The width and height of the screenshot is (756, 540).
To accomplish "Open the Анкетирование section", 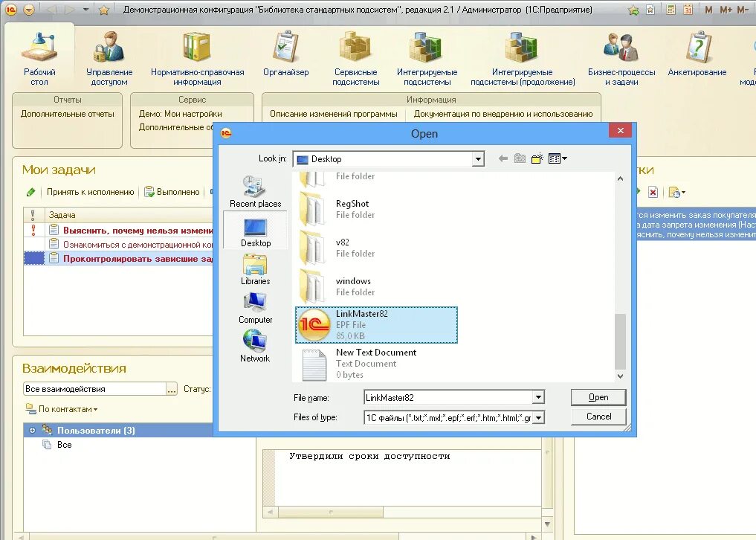I will [x=697, y=53].
